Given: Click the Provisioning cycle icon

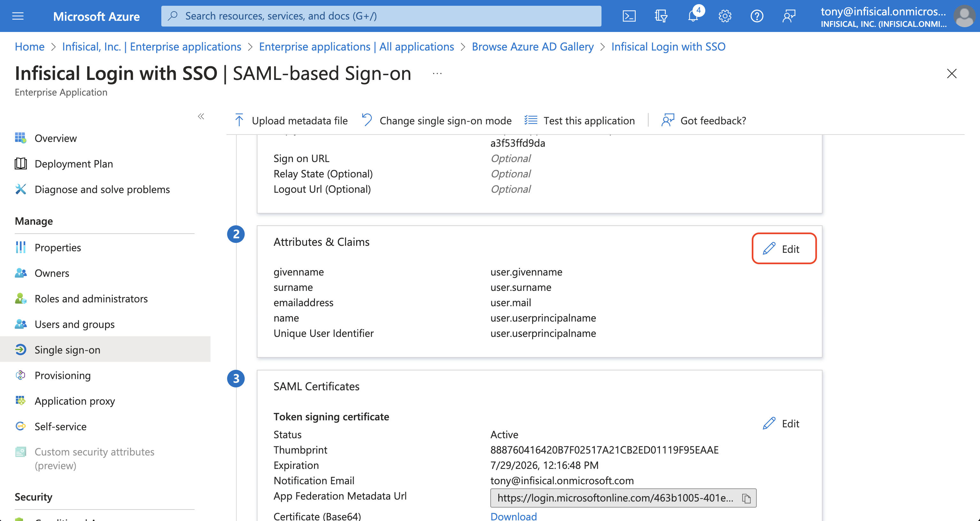Looking at the screenshot, I should [20, 375].
